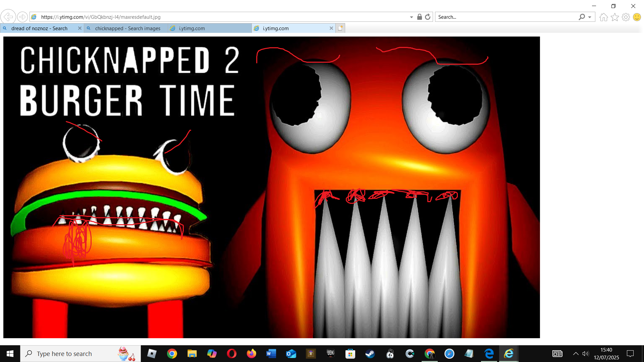Minimize the Internet Explorer window
This screenshot has height=362, width=644.
[594, 6]
